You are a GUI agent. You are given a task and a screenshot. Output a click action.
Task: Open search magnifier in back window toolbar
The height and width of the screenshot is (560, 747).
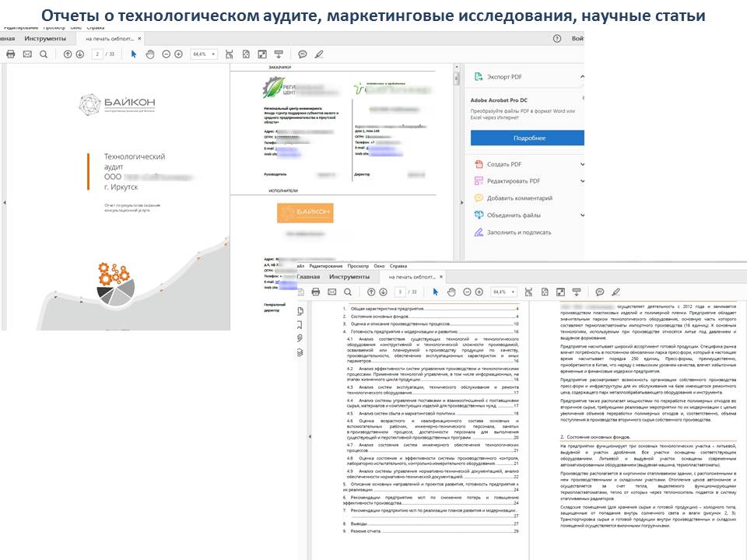(x=44, y=54)
